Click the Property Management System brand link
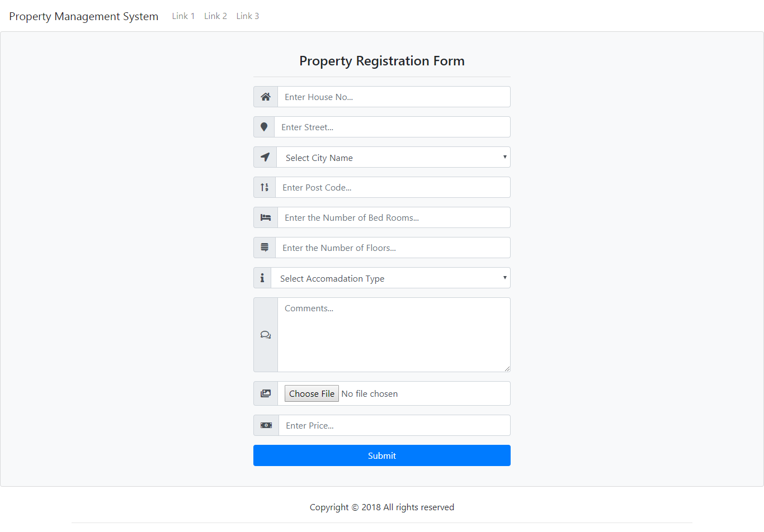The image size is (764, 532). pos(83,16)
